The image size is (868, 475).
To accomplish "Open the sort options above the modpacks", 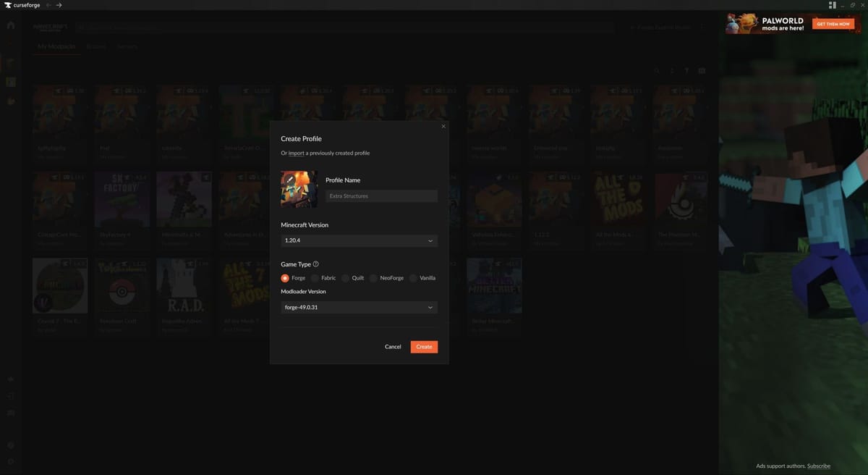I will [671, 70].
